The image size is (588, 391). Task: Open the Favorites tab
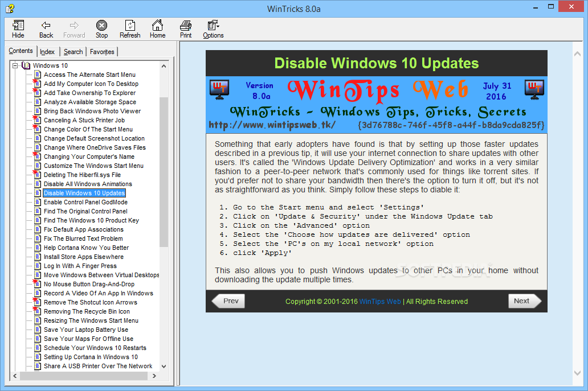pos(102,52)
